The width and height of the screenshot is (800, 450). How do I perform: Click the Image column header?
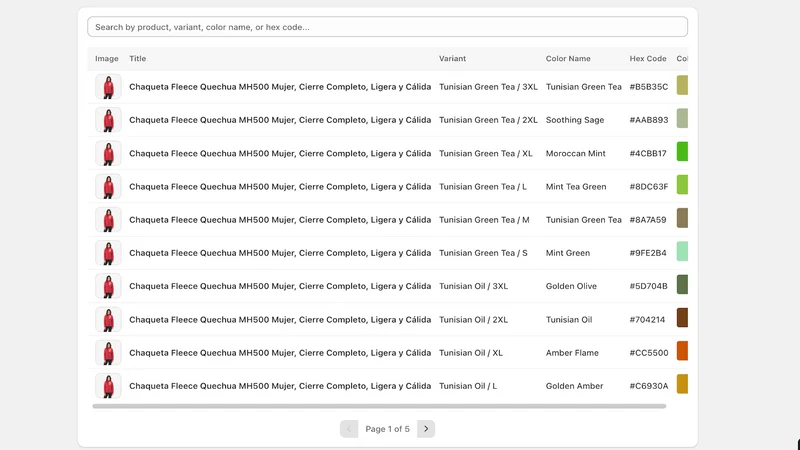click(x=107, y=59)
